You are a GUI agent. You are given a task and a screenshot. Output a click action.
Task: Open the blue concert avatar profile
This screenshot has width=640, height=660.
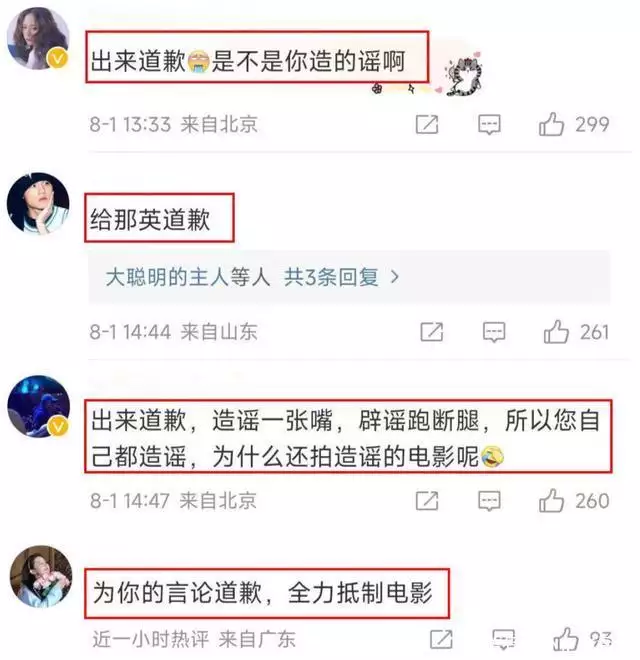click(39, 406)
